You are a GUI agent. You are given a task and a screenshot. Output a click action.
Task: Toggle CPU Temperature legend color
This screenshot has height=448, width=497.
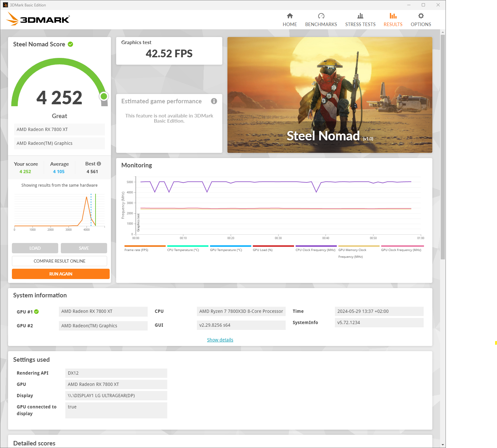click(188, 246)
